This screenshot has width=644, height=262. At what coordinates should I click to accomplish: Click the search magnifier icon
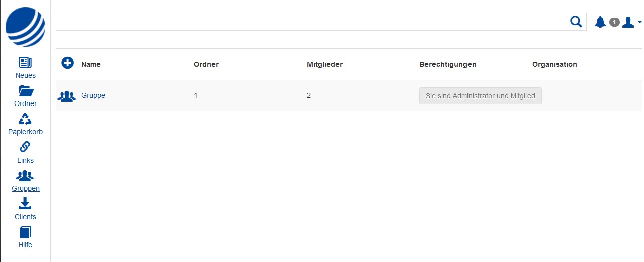click(x=576, y=21)
